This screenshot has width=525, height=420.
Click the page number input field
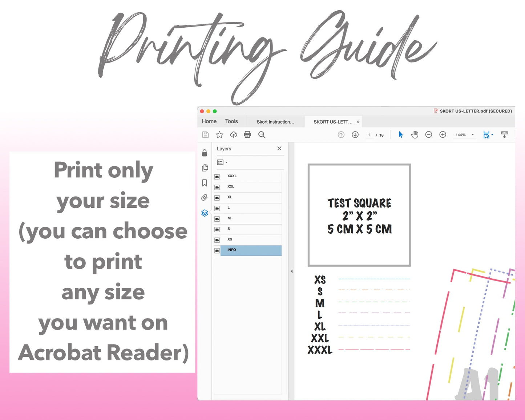pyautogui.click(x=369, y=135)
